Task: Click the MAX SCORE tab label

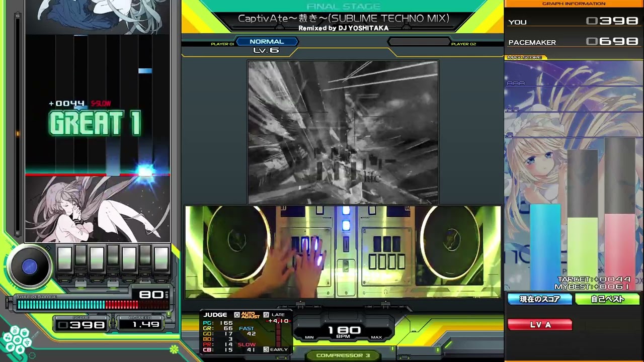Action: pyautogui.click(x=524, y=57)
